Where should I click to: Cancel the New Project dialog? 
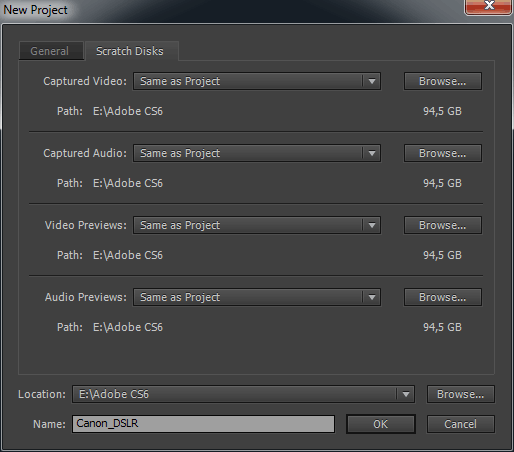[461, 424]
